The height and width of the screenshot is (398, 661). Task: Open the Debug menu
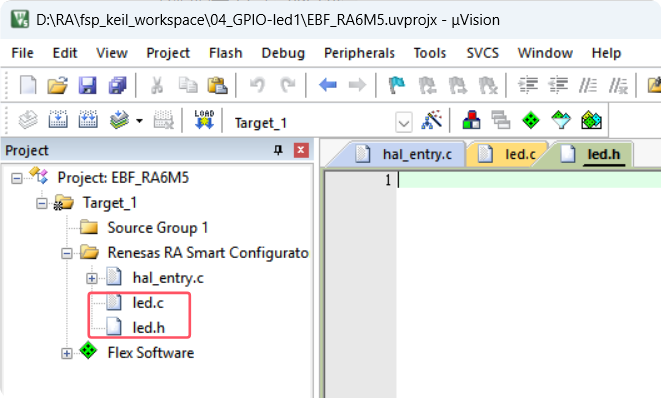(x=283, y=53)
